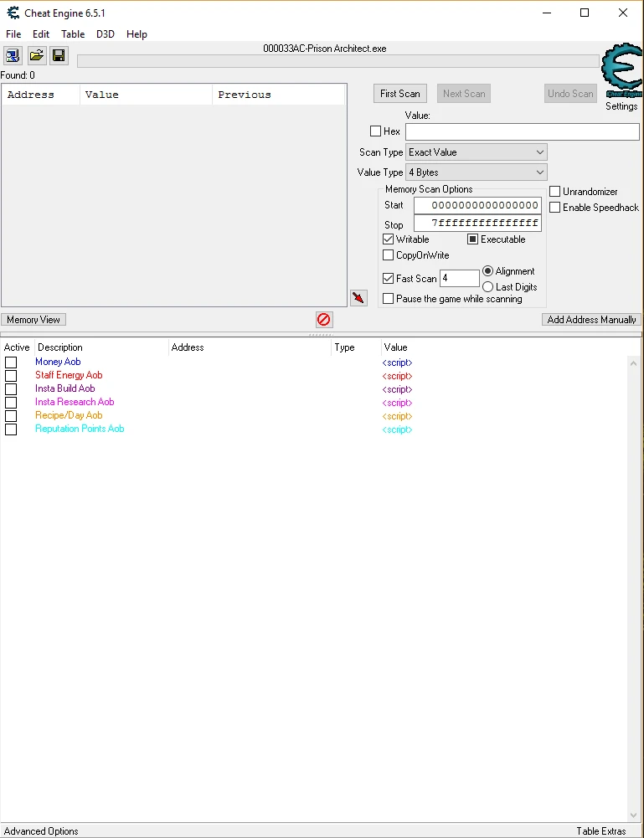Activate the Reputation Points Aob script
The height and width of the screenshot is (838, 644).
(11, 429)
